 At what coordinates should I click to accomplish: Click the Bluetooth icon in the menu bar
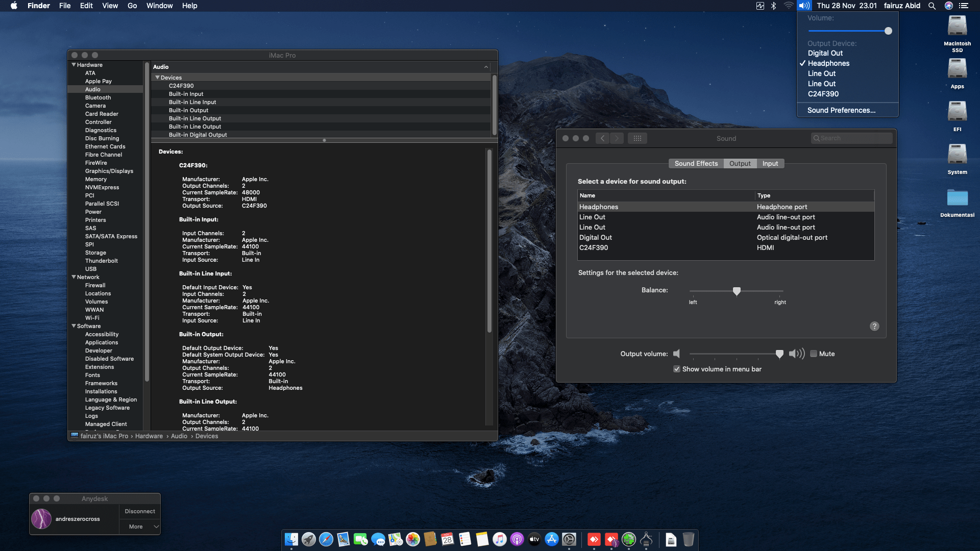coord(773,6)
